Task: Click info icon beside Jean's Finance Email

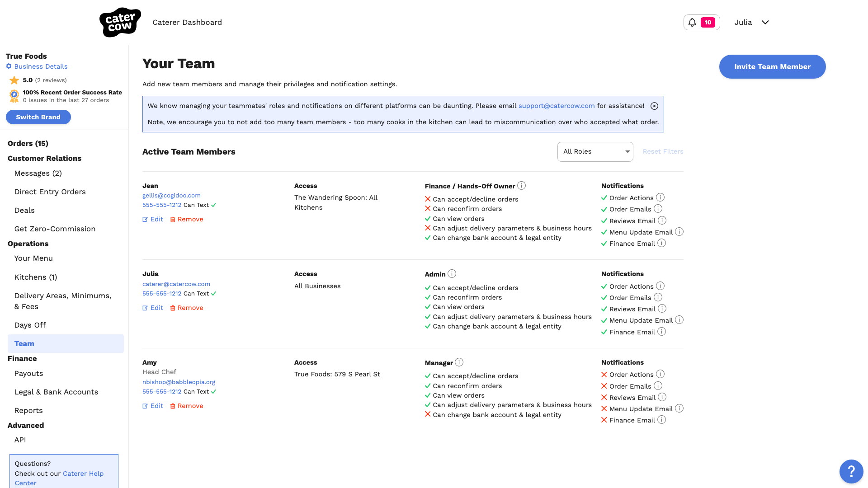Action: pos(661,243)
